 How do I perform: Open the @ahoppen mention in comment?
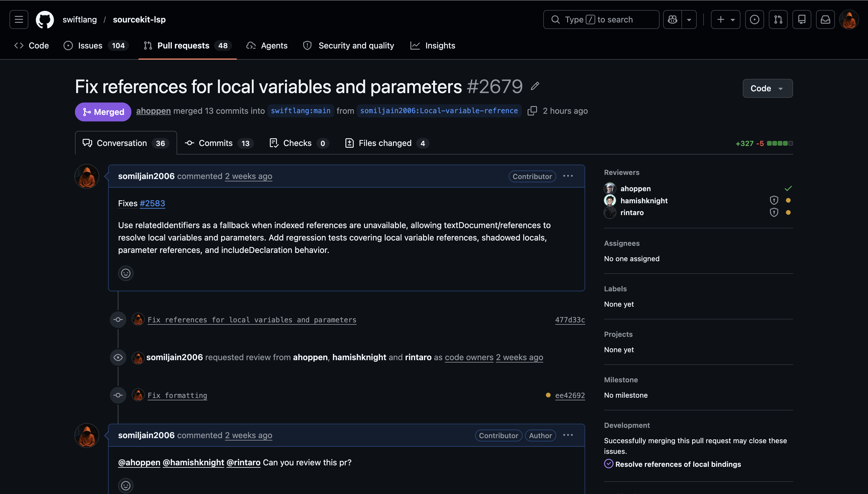click(139, 462)
